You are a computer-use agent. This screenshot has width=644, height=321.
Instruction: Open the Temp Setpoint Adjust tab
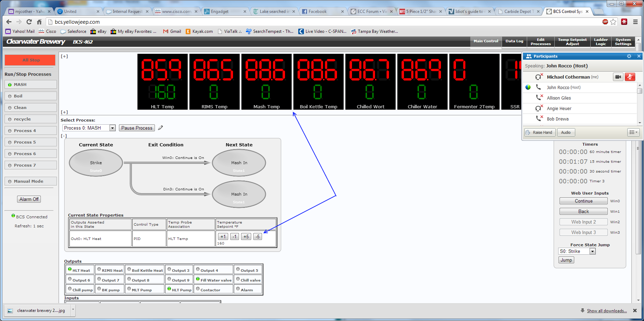pos(572,42)
